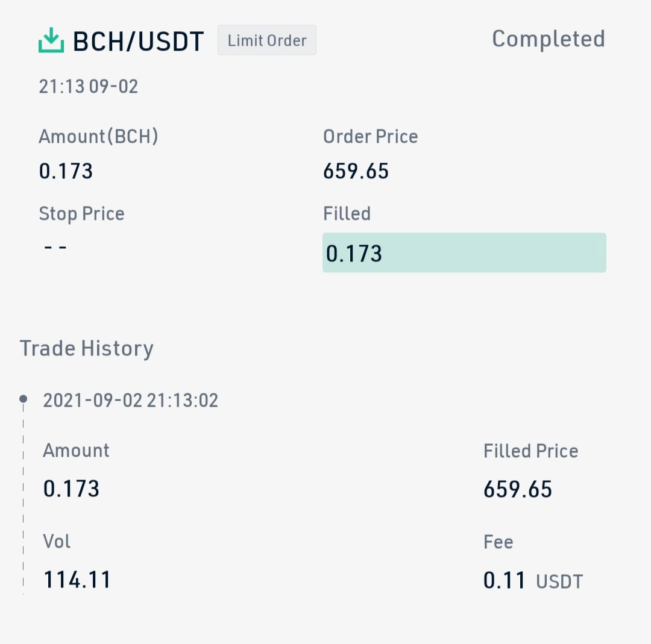Click the Fee amount 0.11
This screenshot has width=651, height=644.
click(x=505, y=580)
